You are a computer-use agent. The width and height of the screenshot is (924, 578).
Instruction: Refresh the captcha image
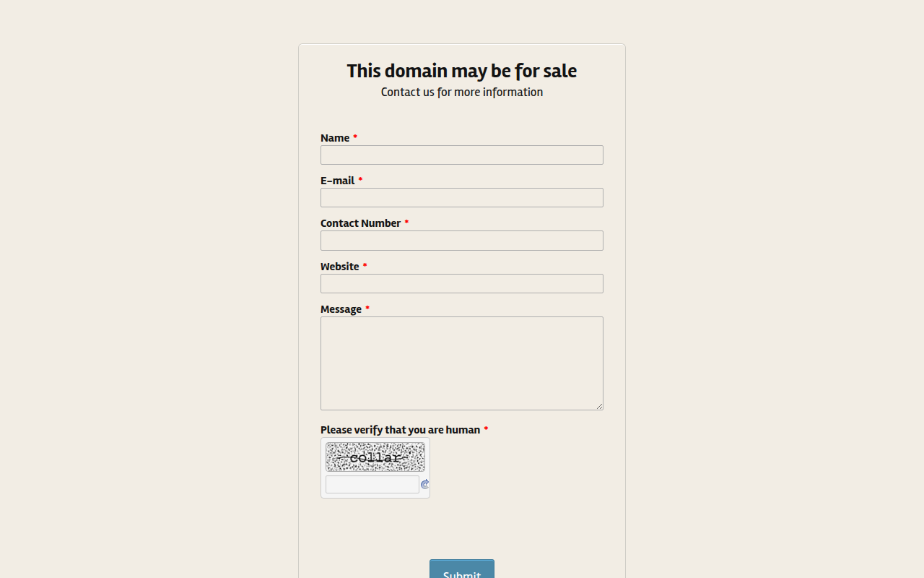[x=425, y=485]
